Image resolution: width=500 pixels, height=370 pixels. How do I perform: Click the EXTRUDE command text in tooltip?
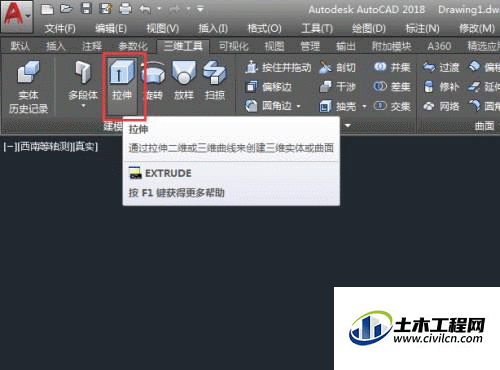click(168, 173)
